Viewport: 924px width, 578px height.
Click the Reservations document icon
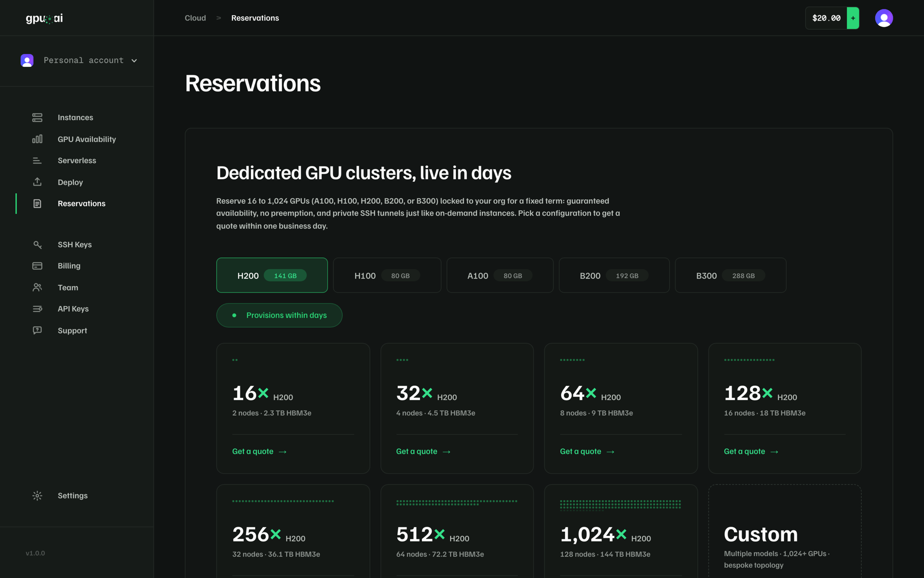pos(37,204)
